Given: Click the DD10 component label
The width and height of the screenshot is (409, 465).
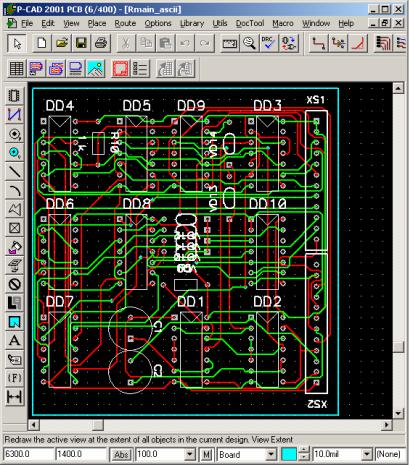Looking at the screenshot, I should pos(268,204).
